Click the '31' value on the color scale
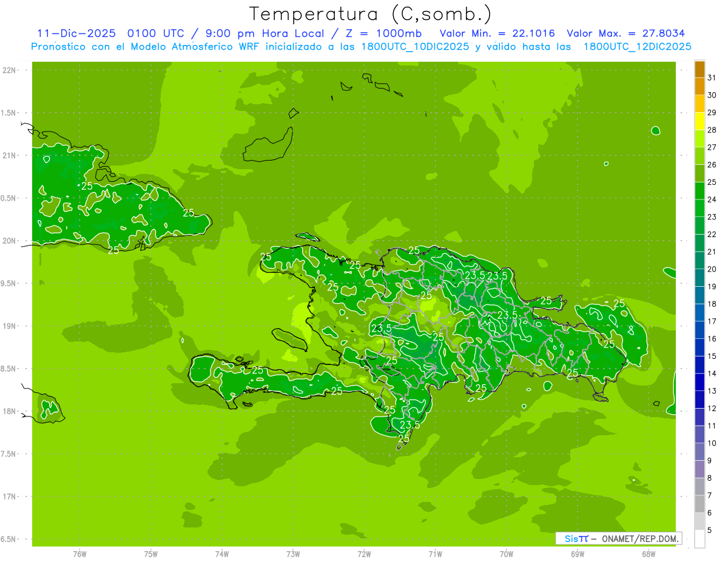Image resolution: width=728 pixels, height=562 pixels. (712, 78)
